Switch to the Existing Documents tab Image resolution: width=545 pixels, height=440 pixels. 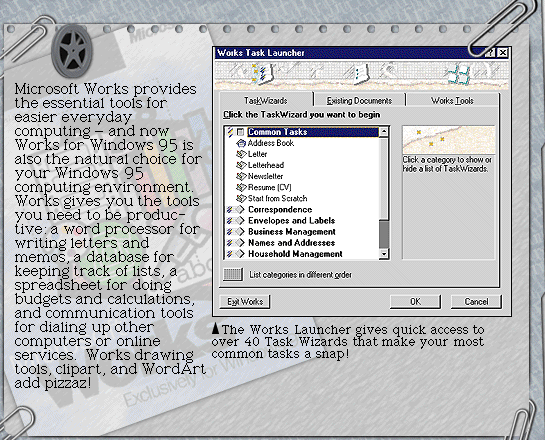(x=359, y=100)
